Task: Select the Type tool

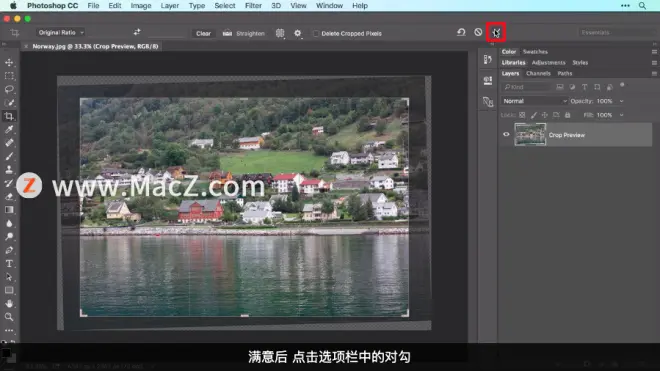Action: tap(9, 264)
